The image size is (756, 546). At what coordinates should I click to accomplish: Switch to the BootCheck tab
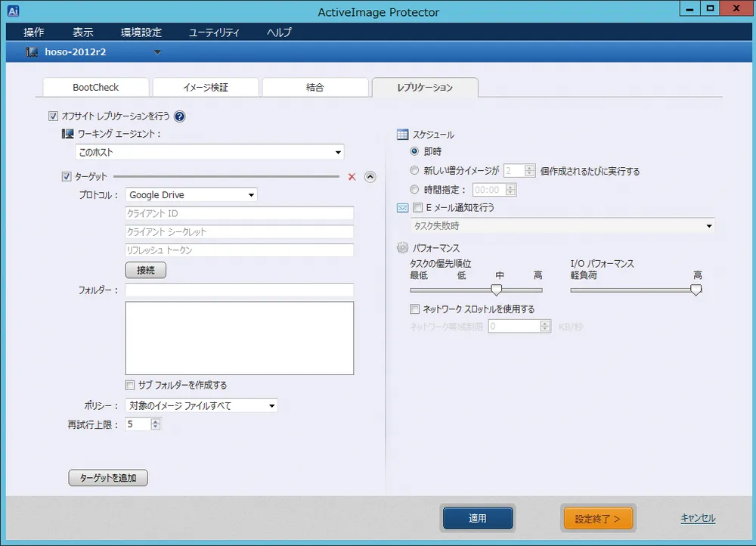[95, 87]
